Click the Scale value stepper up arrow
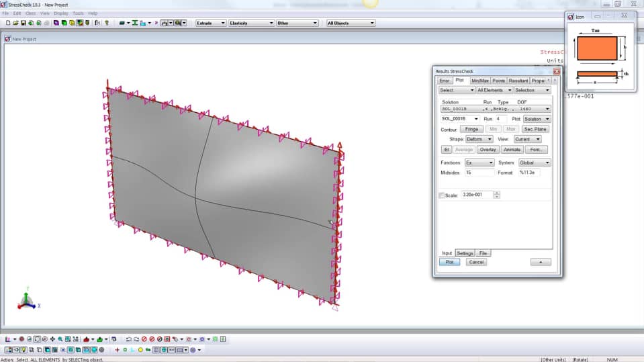This screenshot has width=644, height=362. [x=497, y=193]
